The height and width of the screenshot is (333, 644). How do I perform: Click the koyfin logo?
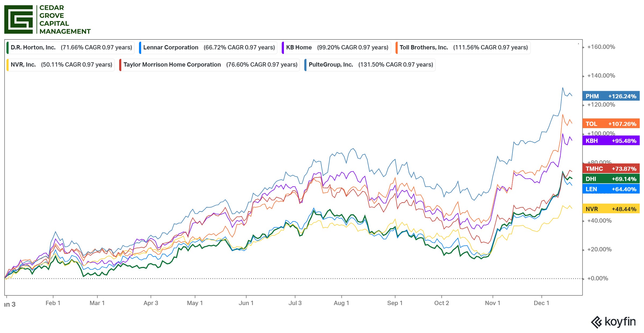[613, 322]
